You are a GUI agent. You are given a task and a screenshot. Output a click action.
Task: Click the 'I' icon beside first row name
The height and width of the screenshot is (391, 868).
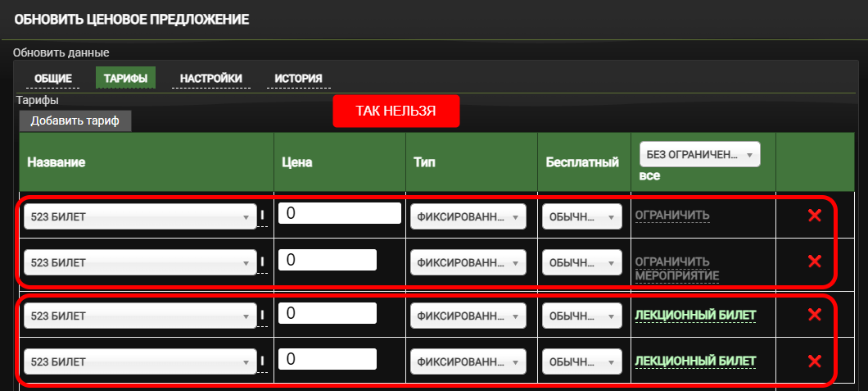coord(263,217)
